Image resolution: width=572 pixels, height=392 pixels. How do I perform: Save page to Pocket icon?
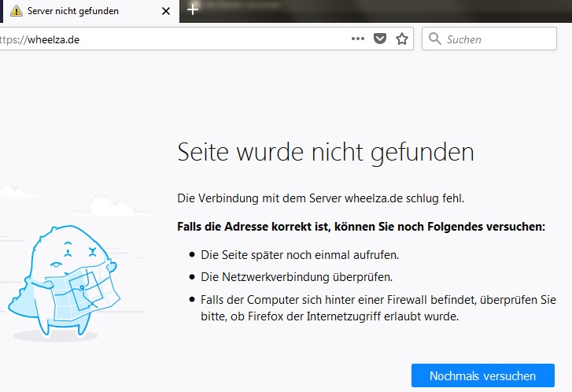click(380, 39)
